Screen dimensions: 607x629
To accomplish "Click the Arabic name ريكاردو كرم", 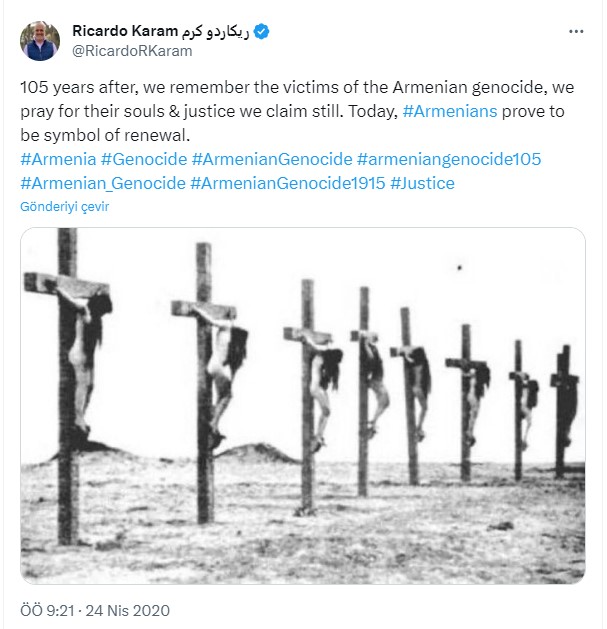I will 215,32.
